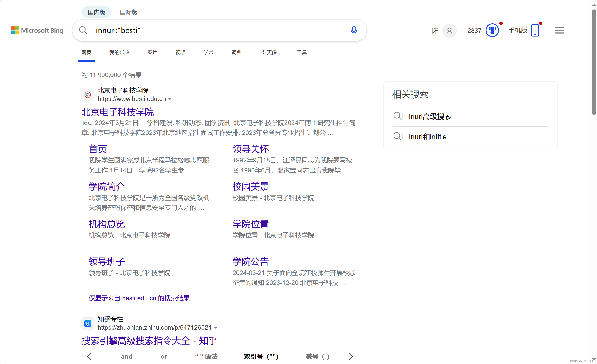Click related search inurl高级搜索
The height and width of the screenshot is (364, 597).
point(430,117)
